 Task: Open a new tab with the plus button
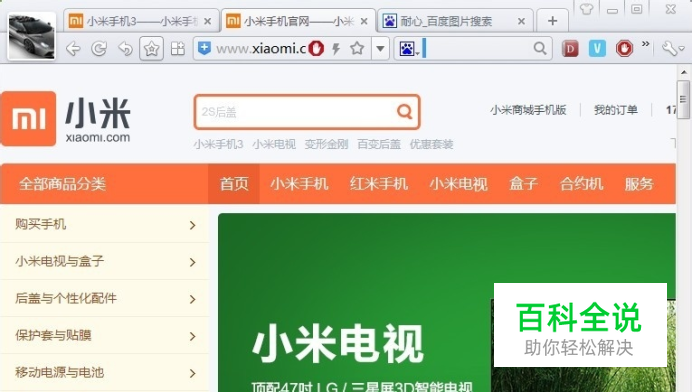553,21
